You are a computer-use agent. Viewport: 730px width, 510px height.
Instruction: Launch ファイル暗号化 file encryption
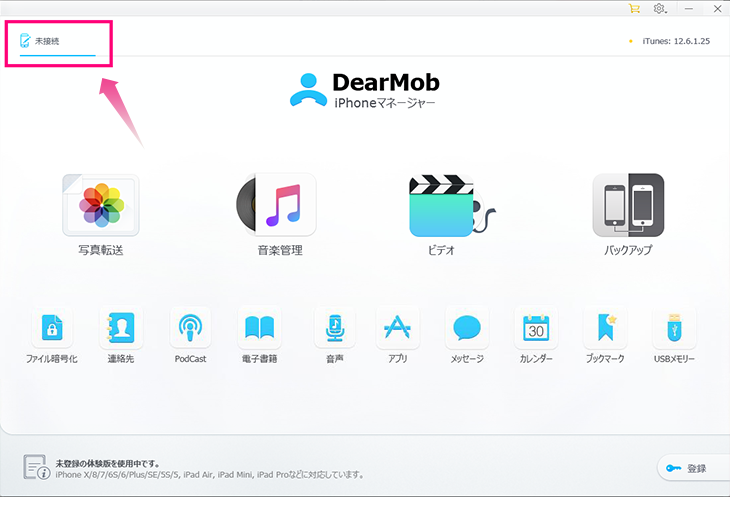click(x=52, y=327)
